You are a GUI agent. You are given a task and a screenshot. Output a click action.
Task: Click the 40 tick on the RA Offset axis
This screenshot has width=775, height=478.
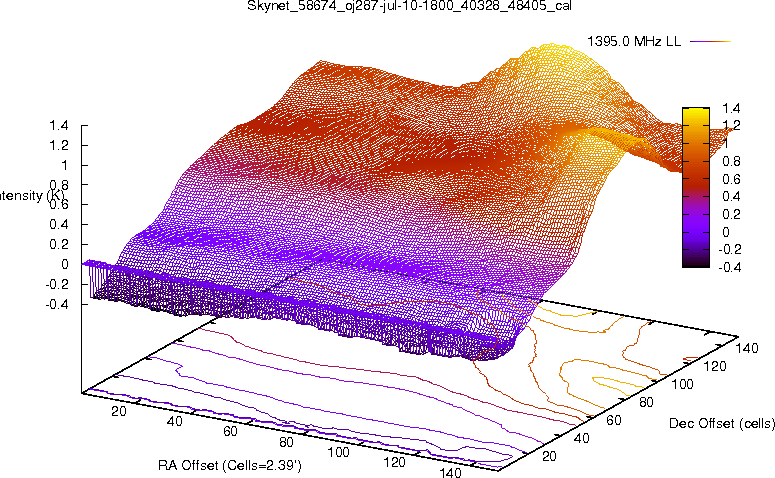174,421
